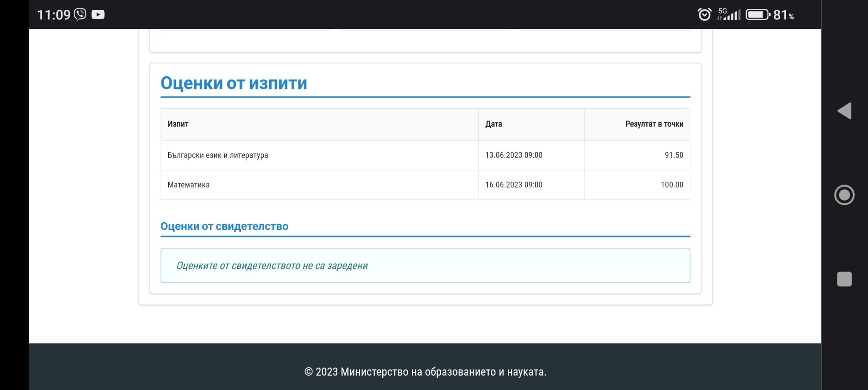868x390 pixels.
Task: Click the date 16.06.2023 09:00
Action: [x=514, y=185]
